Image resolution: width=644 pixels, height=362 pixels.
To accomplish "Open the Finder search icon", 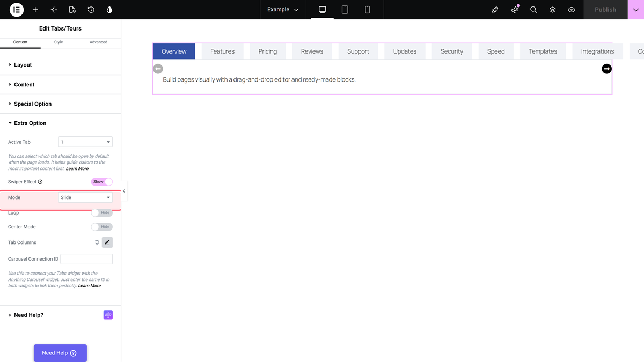I will (x=533, y=10).
